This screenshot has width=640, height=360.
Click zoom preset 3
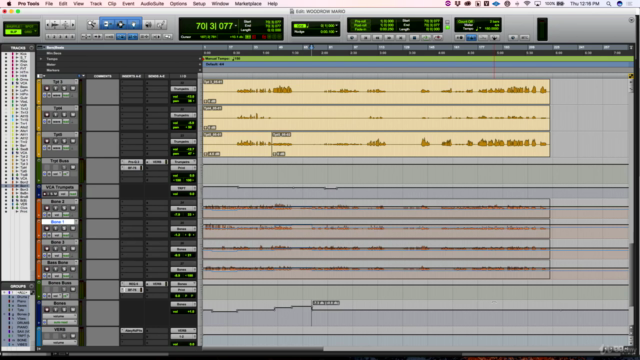point(60,37)
